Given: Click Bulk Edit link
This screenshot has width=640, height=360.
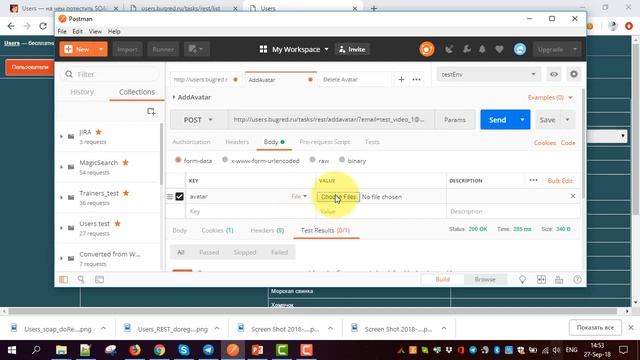Looking at the screenshot, I should tap(560, 180).
